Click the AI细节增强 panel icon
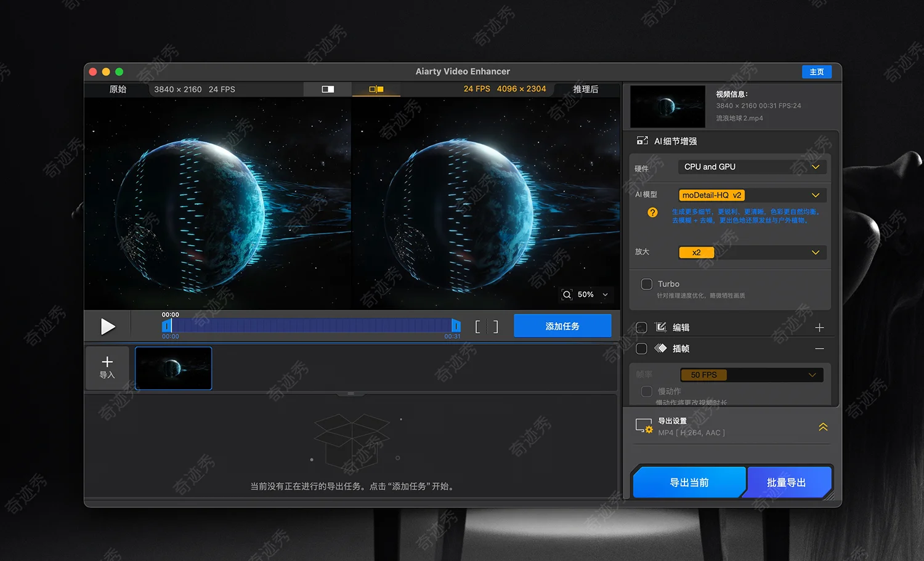Viewport: 924px width, 561px height. click(642, 140)
